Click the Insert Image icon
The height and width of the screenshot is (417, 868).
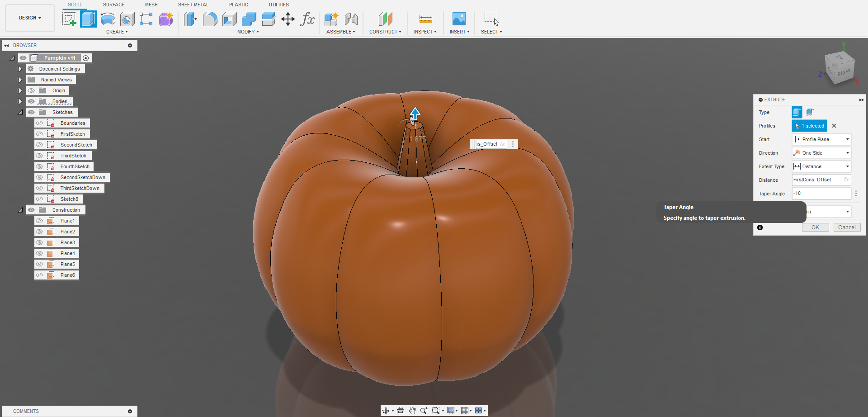pyautogui.click(x=459, y=19)
